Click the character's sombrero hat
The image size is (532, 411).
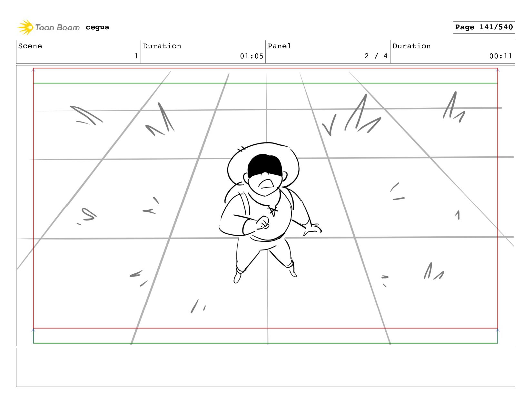pyautogui.click(x=263, y=164)
